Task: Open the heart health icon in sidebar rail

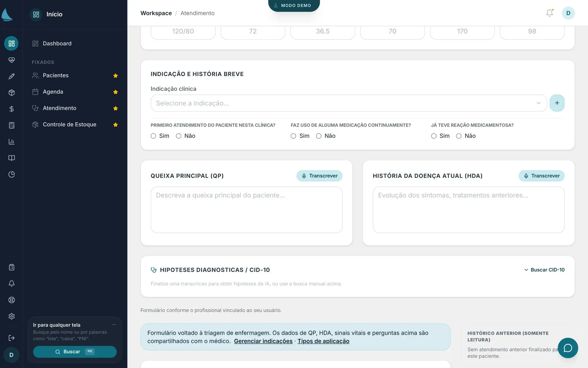Action: [x=11, y=60]
